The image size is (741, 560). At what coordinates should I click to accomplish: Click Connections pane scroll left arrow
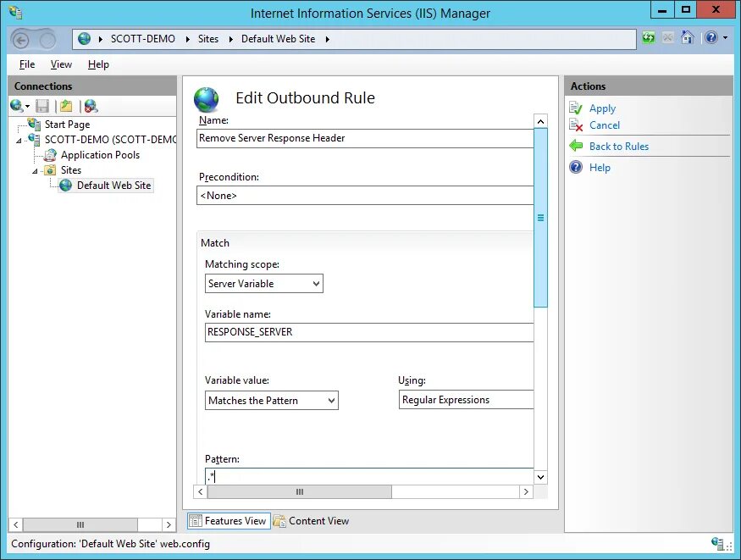pos(16,524)
